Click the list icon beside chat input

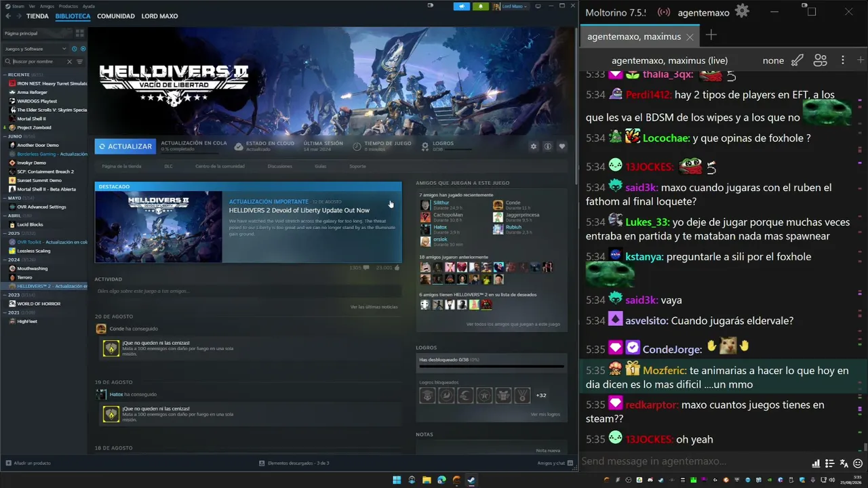click(x=829, y=463)
